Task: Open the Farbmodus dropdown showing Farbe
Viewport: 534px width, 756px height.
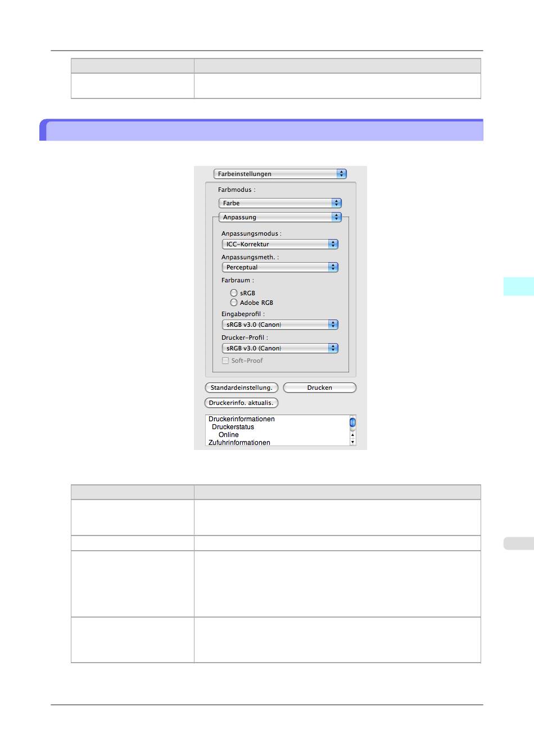Action: coord(280,203)
